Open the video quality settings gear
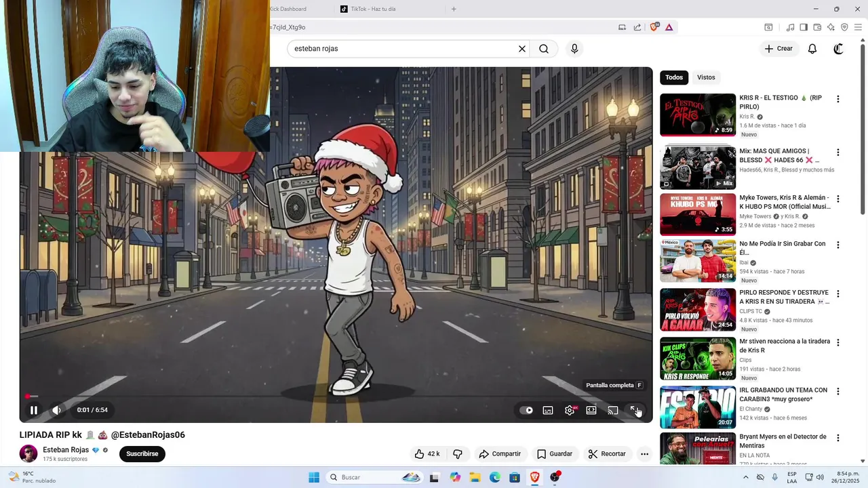This screenshot has height=488, width=868. tap(570, 410)
